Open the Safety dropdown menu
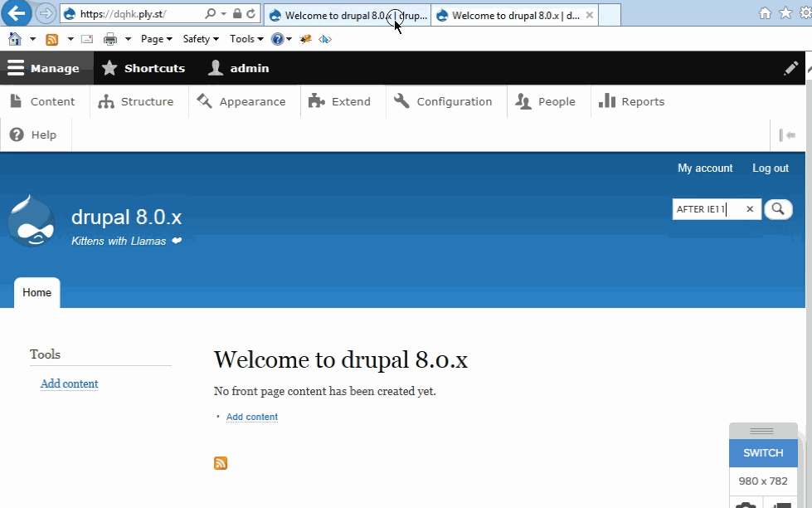This screenshot has height=508, width=812. (201, 39)
